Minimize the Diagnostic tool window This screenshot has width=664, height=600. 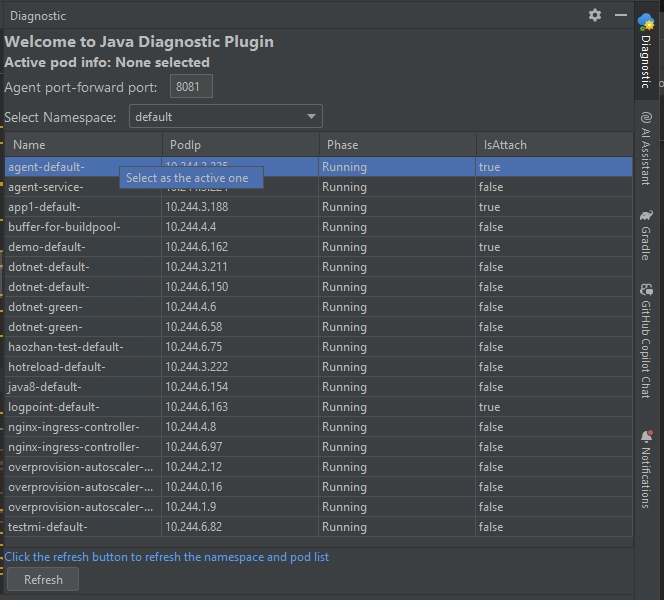pyautogui.click(x=621, y=15)
